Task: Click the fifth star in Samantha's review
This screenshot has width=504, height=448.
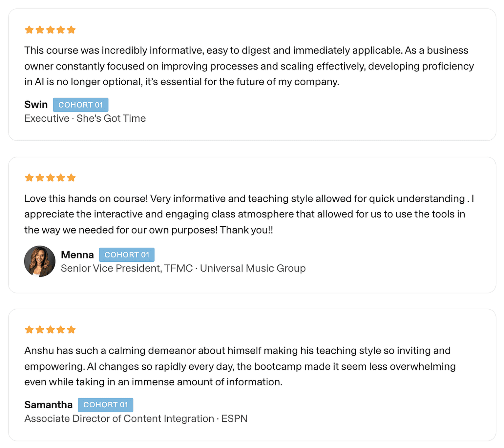Action: pyautogui.click(x=71, y=330)
